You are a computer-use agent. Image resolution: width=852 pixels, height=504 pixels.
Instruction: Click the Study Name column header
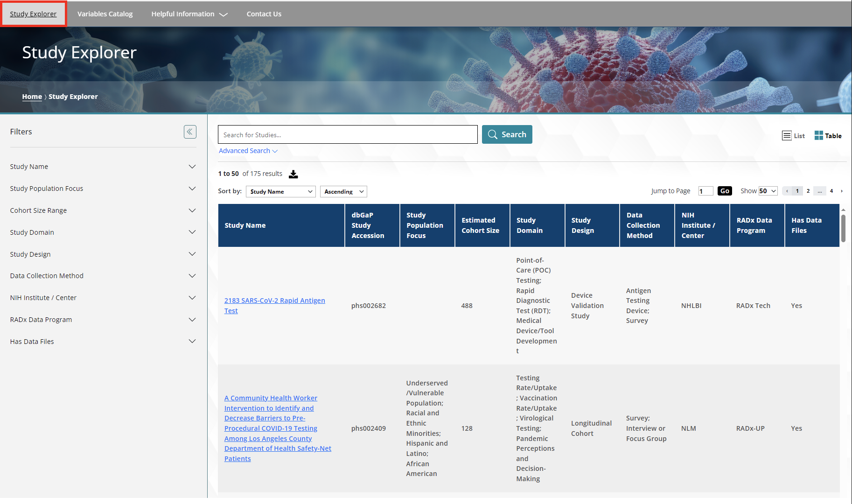tap(281, 225)
